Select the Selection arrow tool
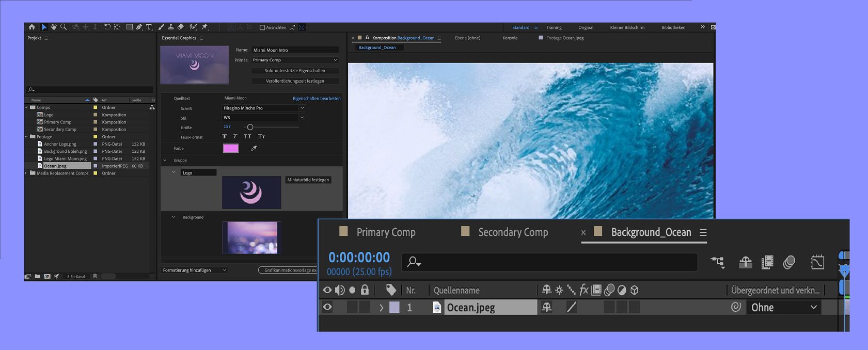 click(x=44, y=27)
